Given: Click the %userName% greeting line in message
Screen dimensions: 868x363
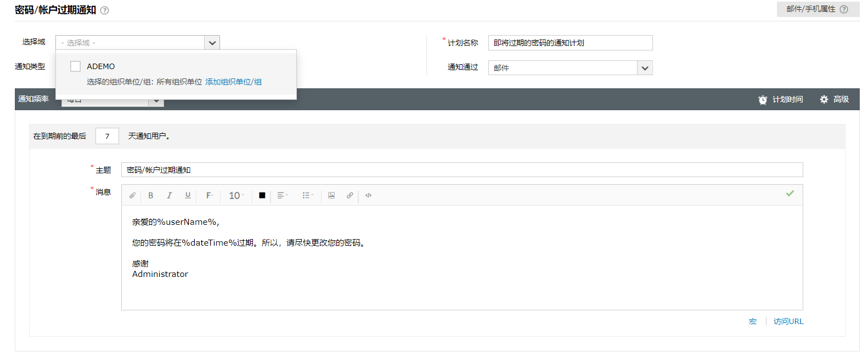Looking at the screenshot, I should [x=176, y=222].
